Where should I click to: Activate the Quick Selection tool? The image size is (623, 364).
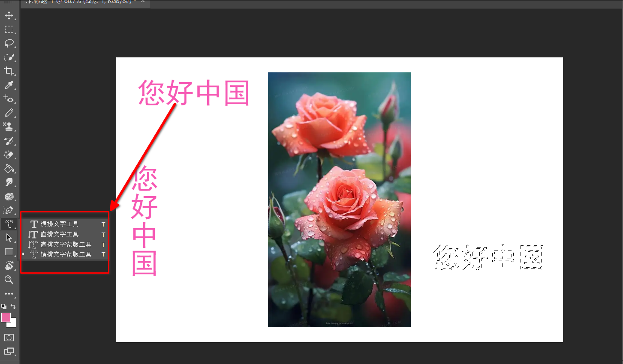9,57
